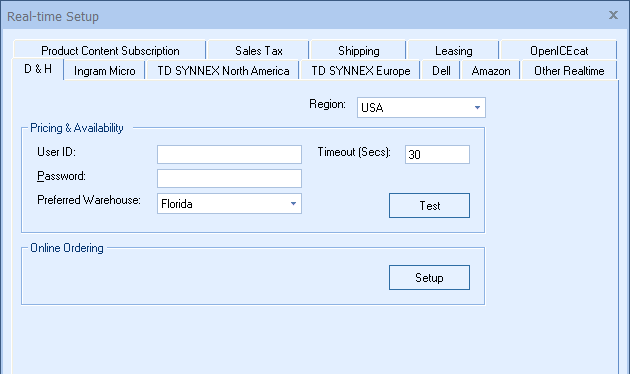Click the Online Ordering group label
Image resolution: width=630 pixels, height=374 pixels.
tap(67, 248)
